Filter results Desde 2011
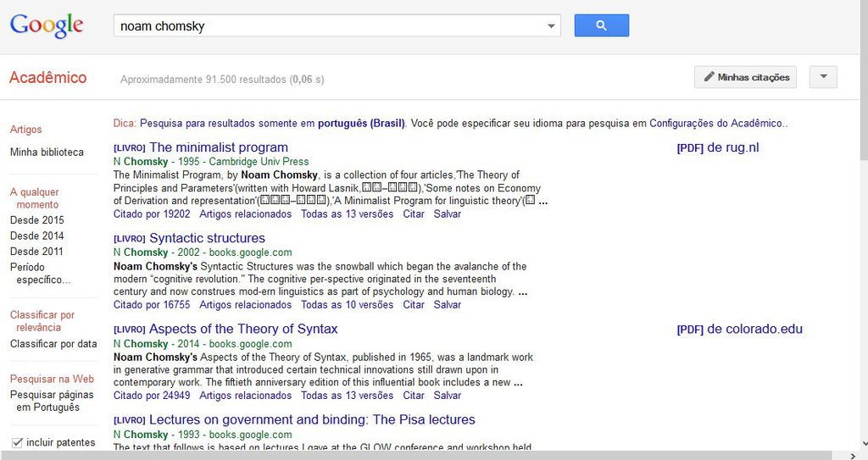This screenshot has width=868, height=460. [36, 252]
